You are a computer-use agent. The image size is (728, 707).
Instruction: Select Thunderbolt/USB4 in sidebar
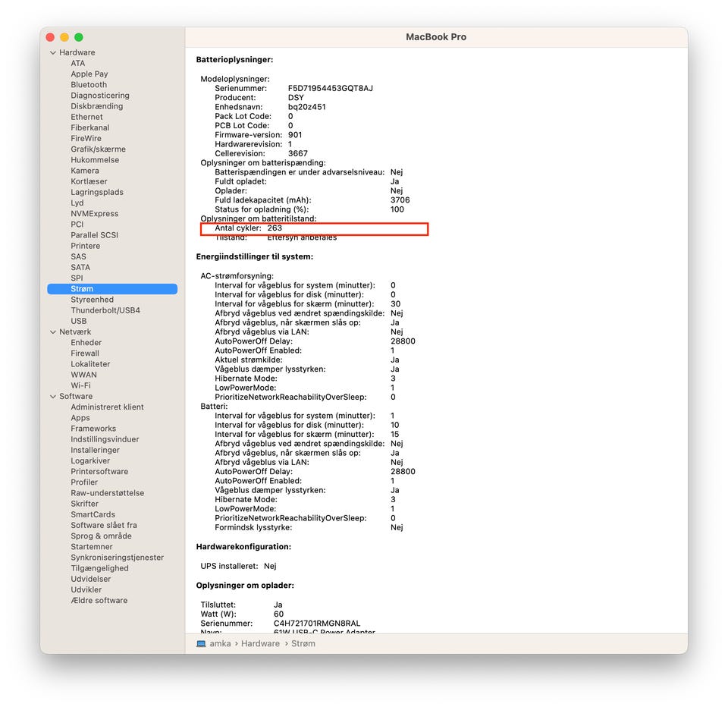105,310
